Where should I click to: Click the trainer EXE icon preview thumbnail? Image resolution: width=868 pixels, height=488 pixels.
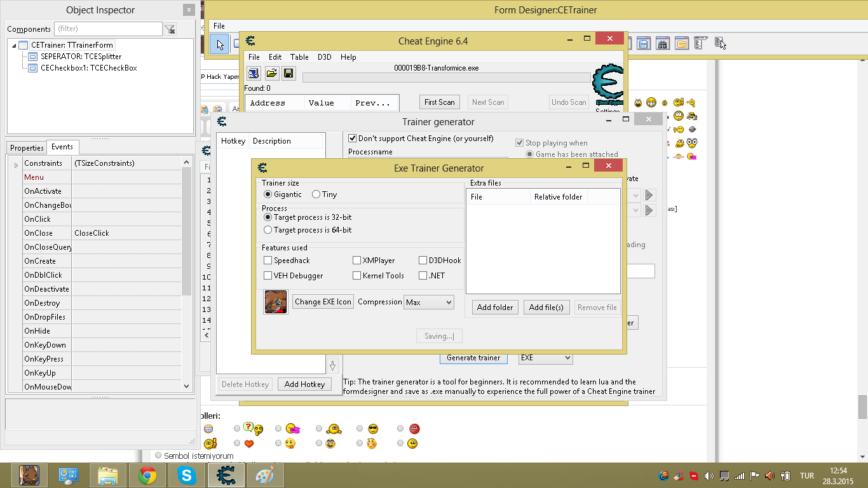pyautogui.click(x=276, y=302)
